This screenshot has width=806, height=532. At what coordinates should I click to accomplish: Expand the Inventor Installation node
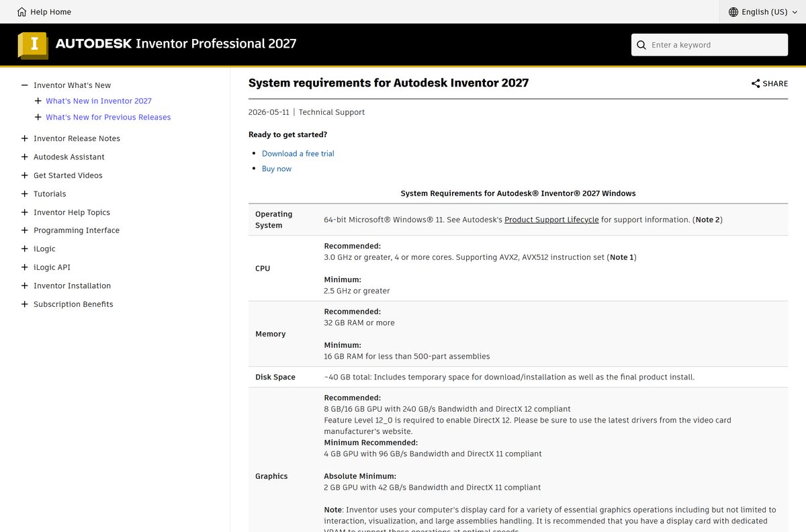tap(25, 285)
